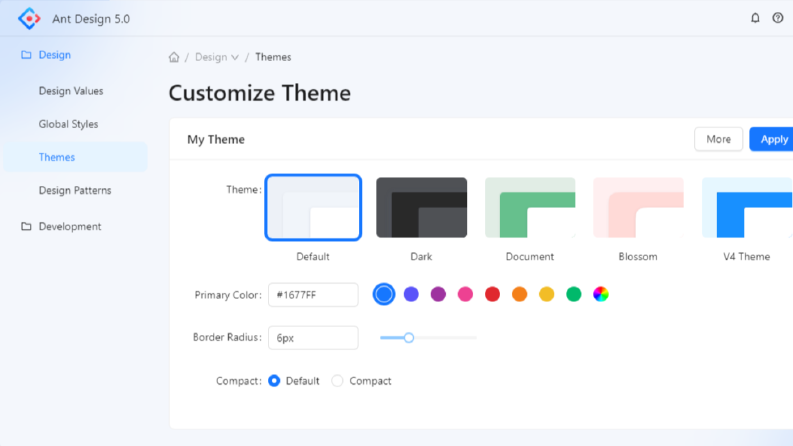
Task: Click the Border Radius slider handle
Action: point(409,338)
